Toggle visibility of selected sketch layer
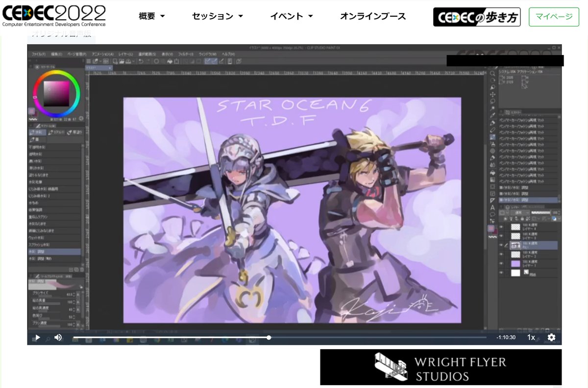Viewport: 588px width, 388px height. point(501,245)
